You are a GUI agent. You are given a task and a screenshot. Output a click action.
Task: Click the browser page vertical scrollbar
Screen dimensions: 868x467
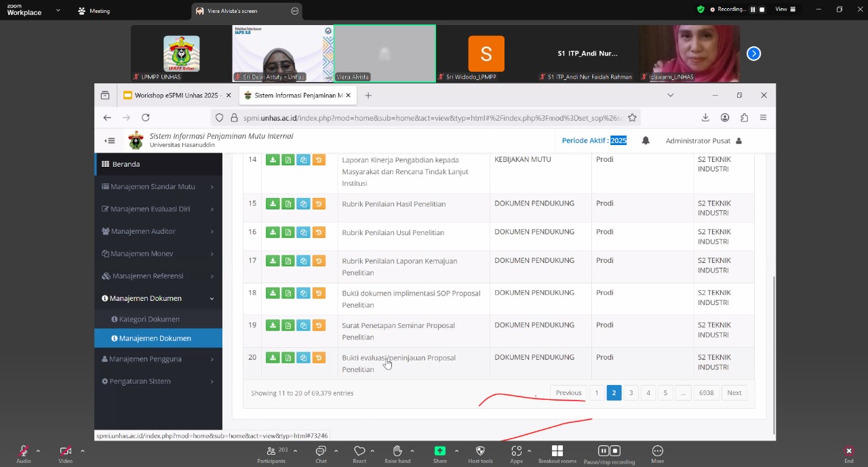pyautogui.click(x=774, y=352)
